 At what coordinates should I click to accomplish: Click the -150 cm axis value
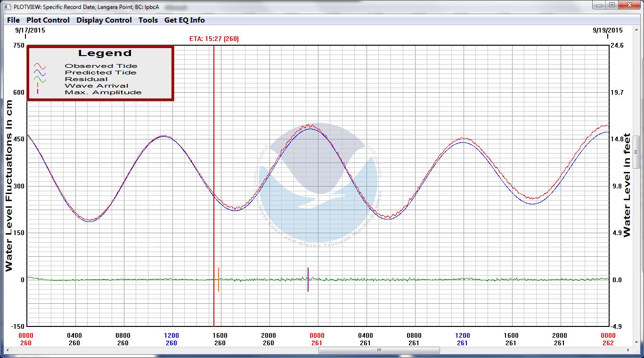click(x=17, y=326)
